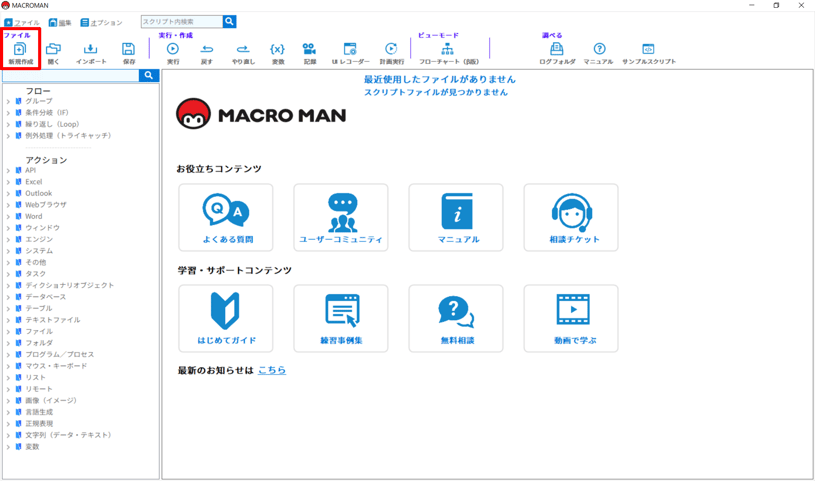Click the action panel search magnifier
Screen dimensions: 815x481
point(149,75)
